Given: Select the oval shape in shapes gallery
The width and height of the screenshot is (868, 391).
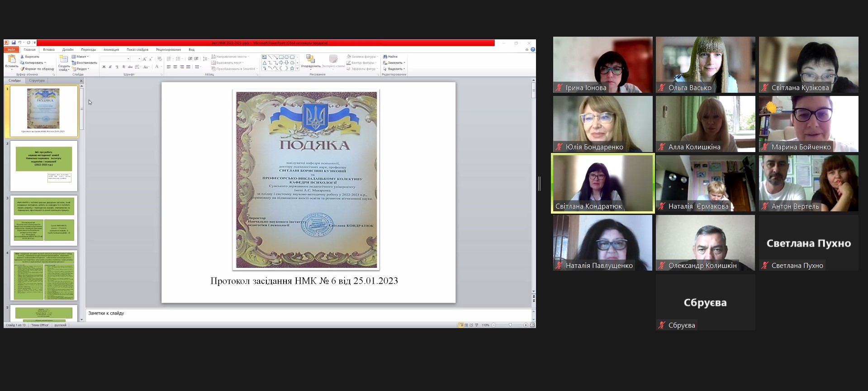Looking at the screenshot, I should click(x=286, y=57).
